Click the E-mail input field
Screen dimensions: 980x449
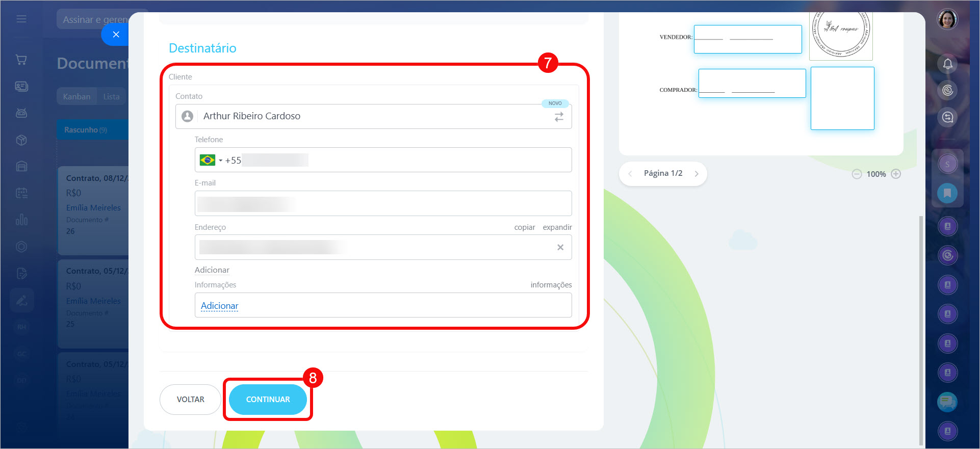[383, 203]
